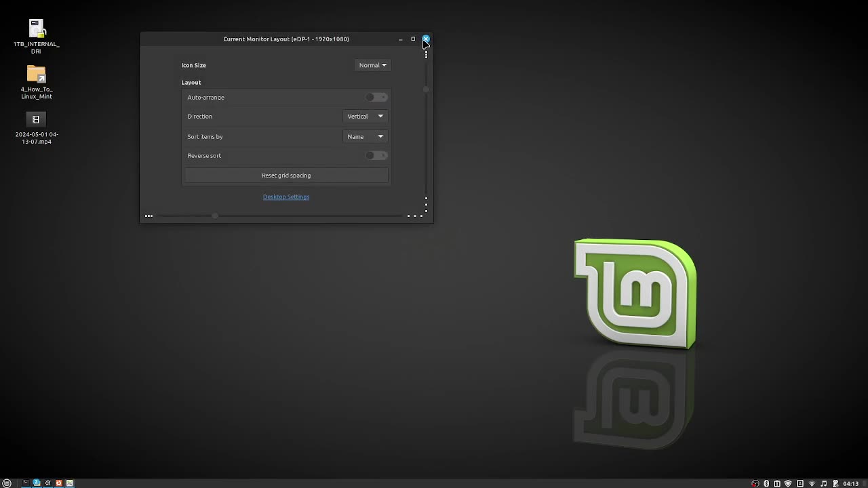868x488 pixels.
Task: Open the Wi-Fi network tray icon
Action: (x=812, y=483)
